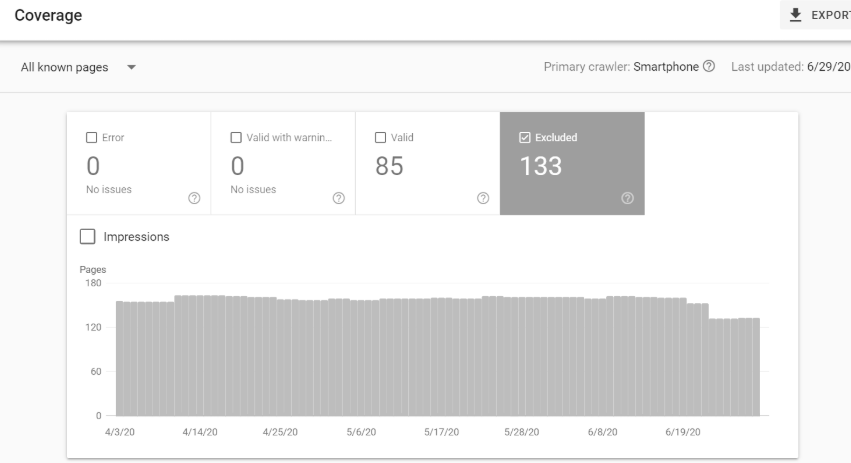851x463 pixels.
Task: Click help icon beside Primary crawler Smartphone
Action: coord(709,67)
